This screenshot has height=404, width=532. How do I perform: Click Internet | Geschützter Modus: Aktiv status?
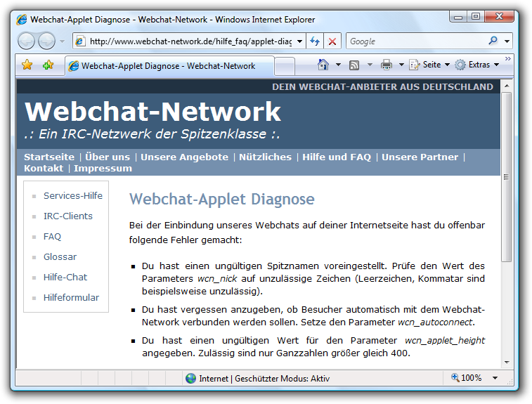(x=264, y=379)
